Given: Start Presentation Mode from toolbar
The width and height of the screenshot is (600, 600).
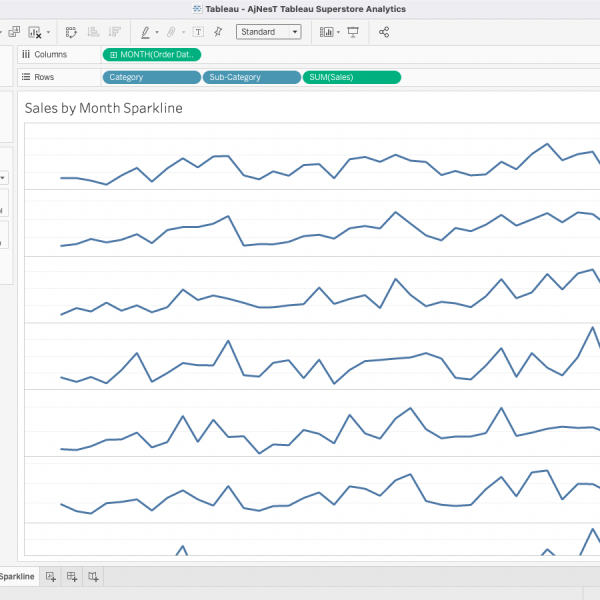Looking at the screenshot, I should click(x=353, y=32).
